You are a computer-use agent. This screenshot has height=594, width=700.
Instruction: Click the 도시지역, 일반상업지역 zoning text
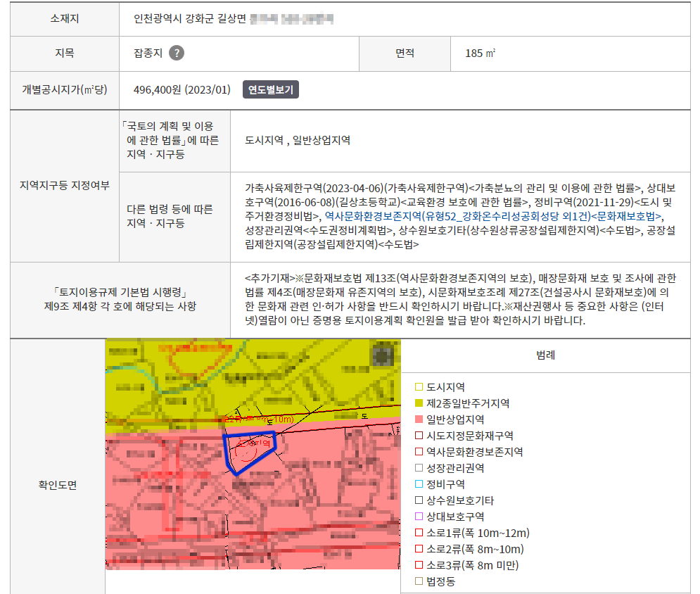(x=298, y=140)
